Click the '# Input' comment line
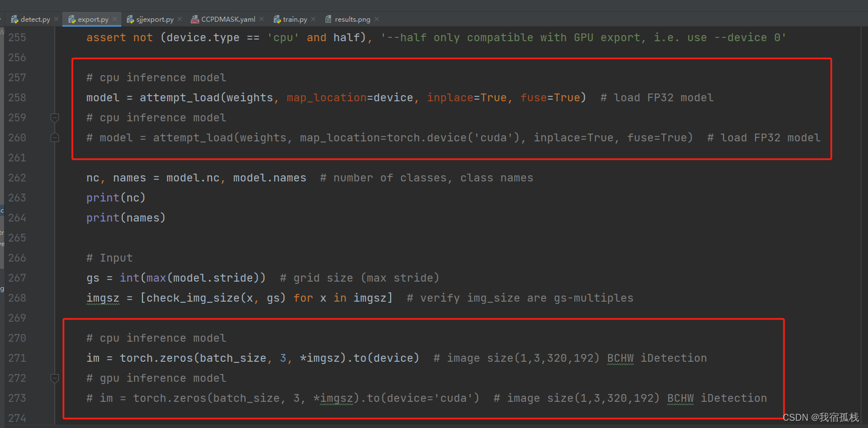The height and width of the screenshot is (428, 868). coord(110,258)
